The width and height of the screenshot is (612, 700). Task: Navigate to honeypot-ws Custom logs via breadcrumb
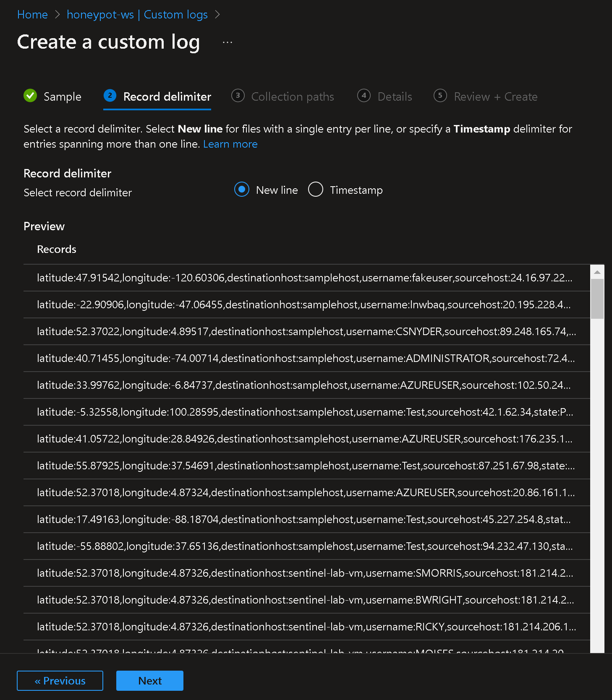click(x=137, y=14)
